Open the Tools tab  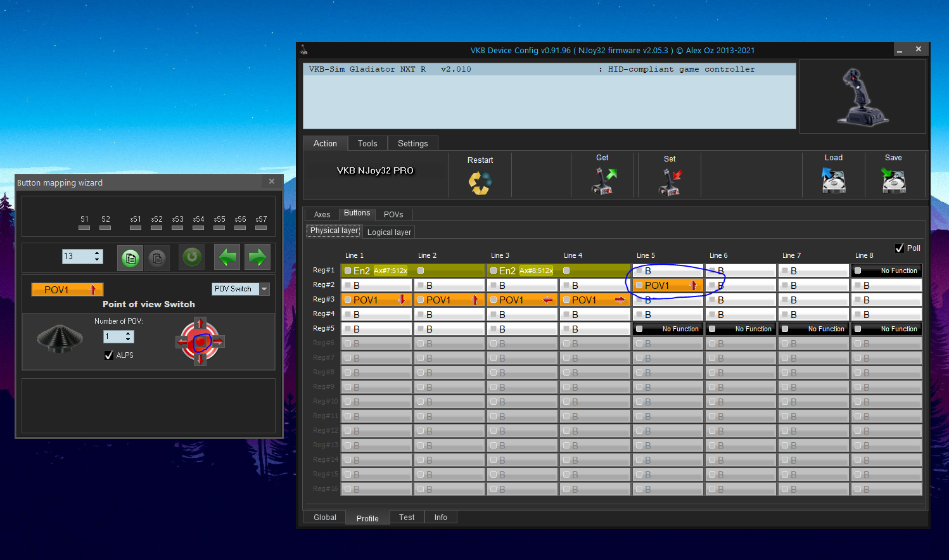(x=367, y=143)
